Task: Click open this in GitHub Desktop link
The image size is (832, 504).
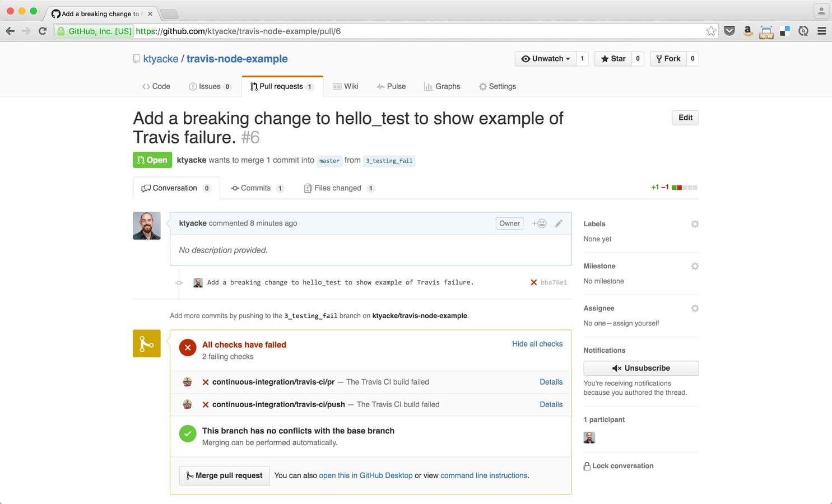Action: (366, 475)
